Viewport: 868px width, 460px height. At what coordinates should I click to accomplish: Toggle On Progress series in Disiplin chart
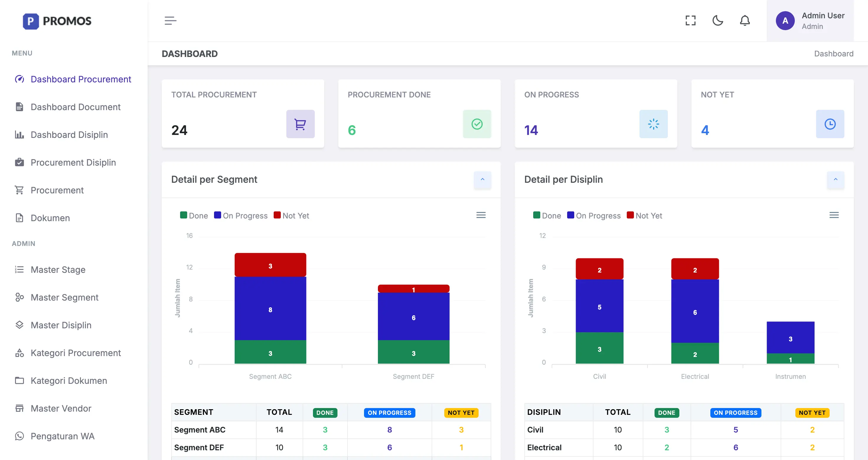point(594,216)
